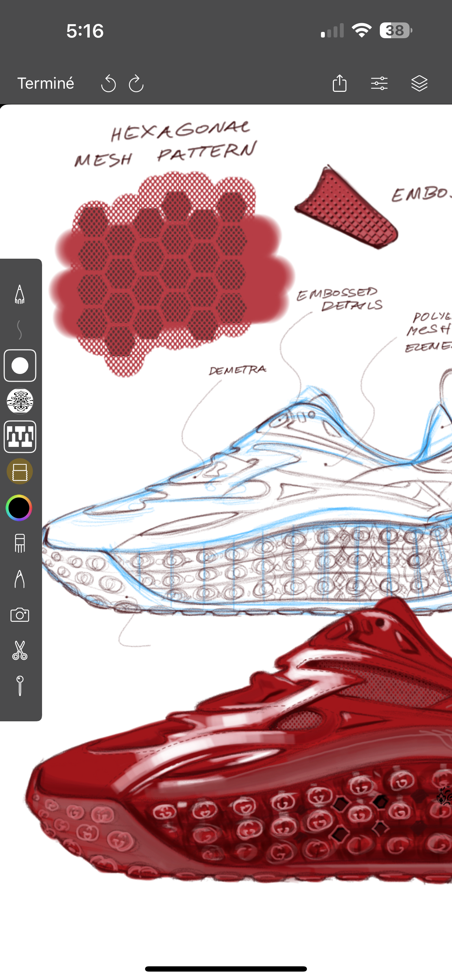Tap the Terminé button
The width and height of the screenshot is (452, 980).
[x=46, y=83]
